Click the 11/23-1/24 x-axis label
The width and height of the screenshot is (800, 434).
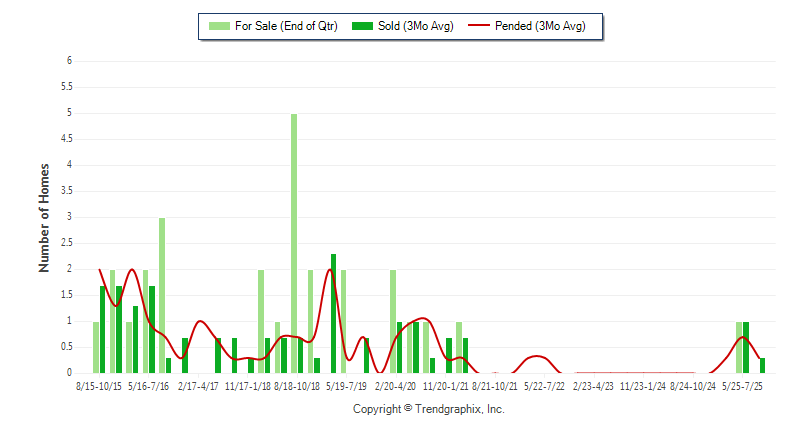pos(643,386)
